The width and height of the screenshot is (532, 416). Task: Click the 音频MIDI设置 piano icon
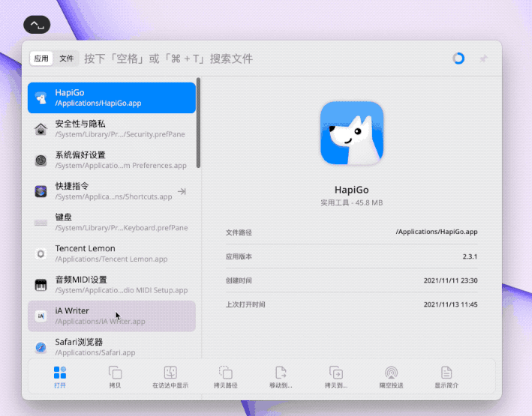coord(41,285)
